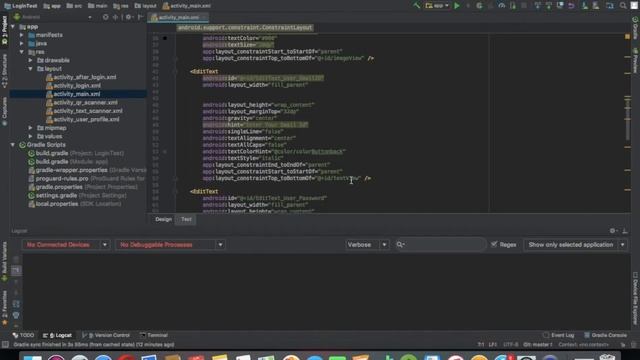
Task: Open the Verbose log level dropdown
Action: (367, 245)
